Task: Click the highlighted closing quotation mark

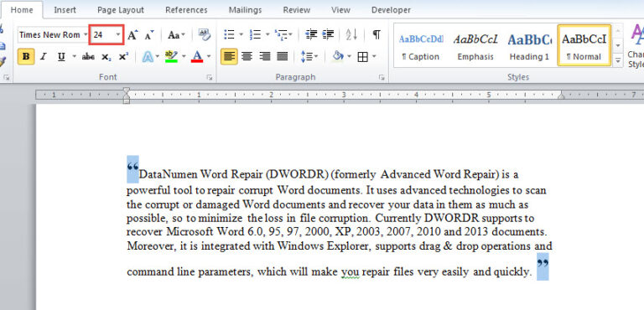Action: tap(543, 266)
